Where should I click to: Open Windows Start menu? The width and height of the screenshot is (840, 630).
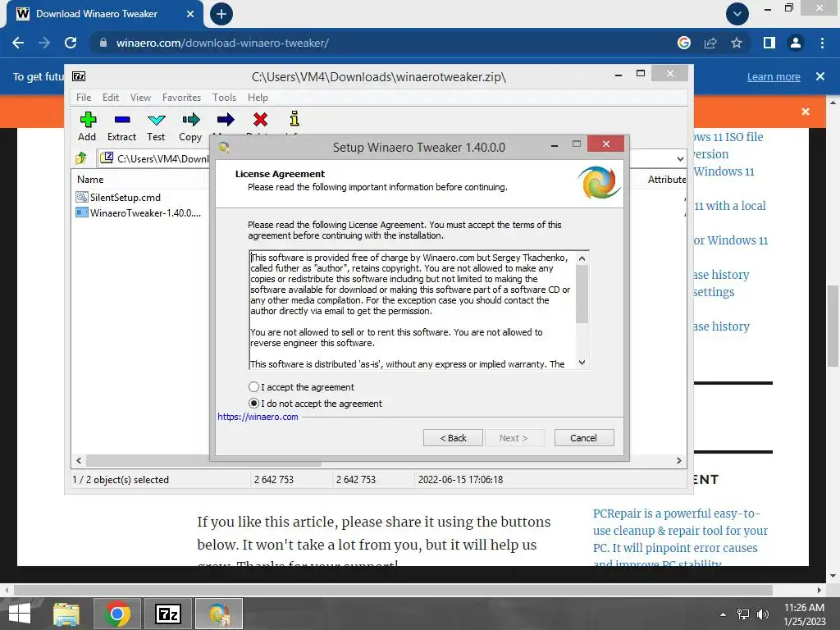point(20,614)
